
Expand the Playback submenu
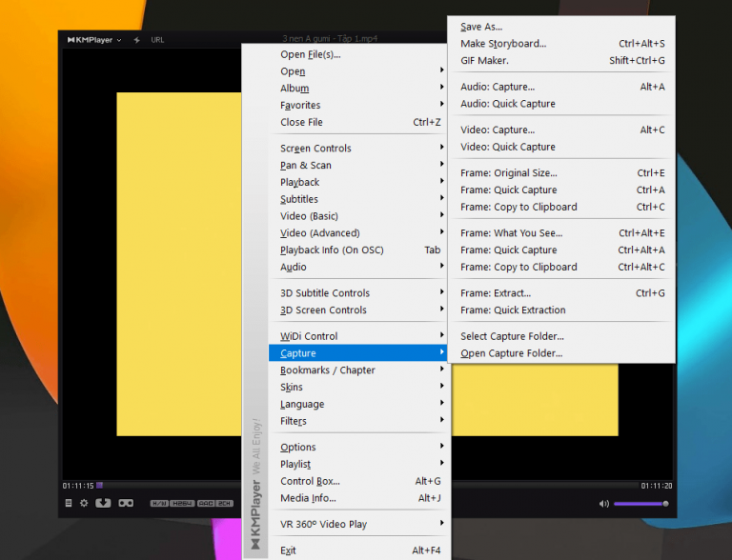click(x=359, y=182)
